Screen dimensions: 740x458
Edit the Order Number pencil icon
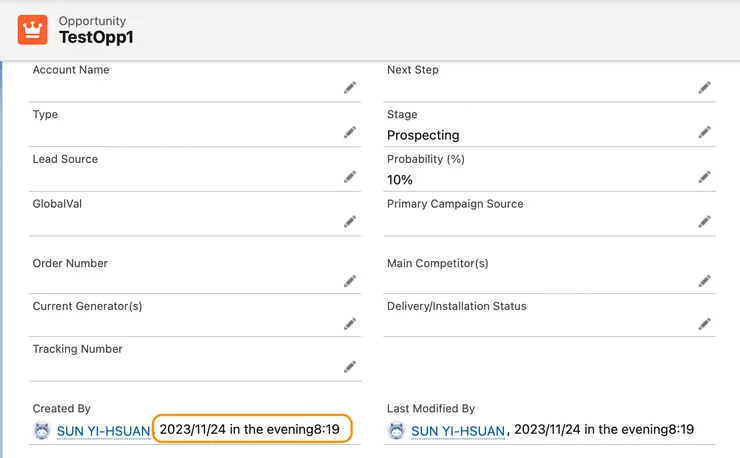click(350, 281)
